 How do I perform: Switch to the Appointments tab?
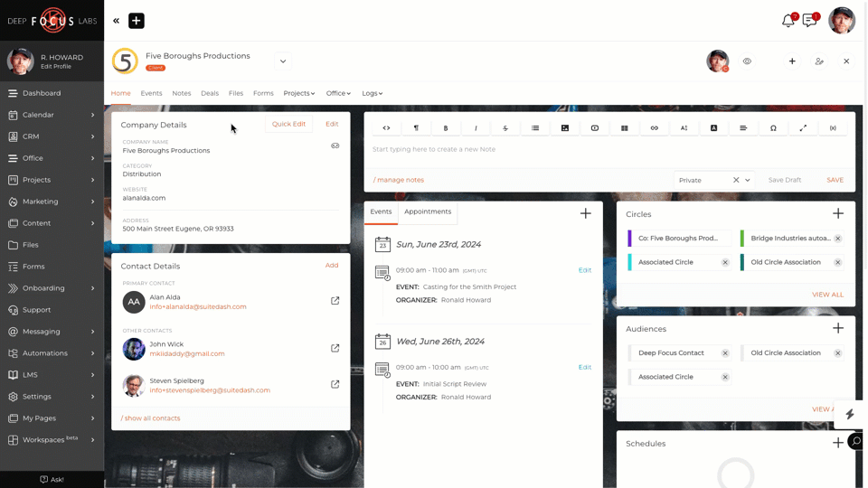tap(428, 211)
